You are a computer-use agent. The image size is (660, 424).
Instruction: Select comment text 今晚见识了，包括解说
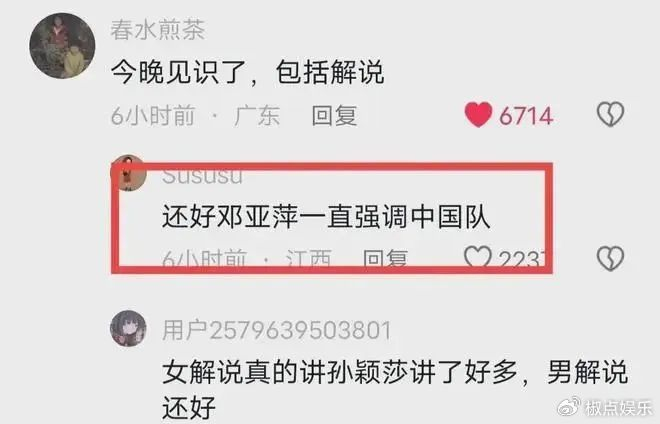click(248, 72)
